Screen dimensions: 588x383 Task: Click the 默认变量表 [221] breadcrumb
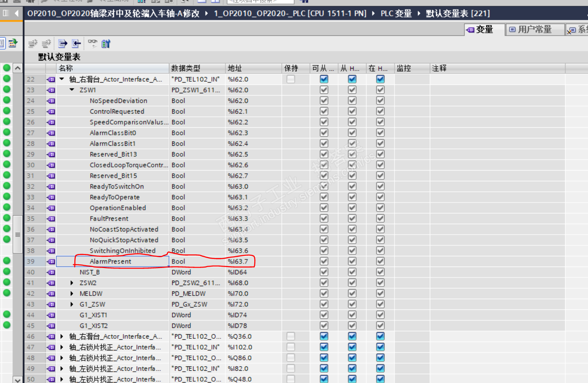[x=458, y=14]
